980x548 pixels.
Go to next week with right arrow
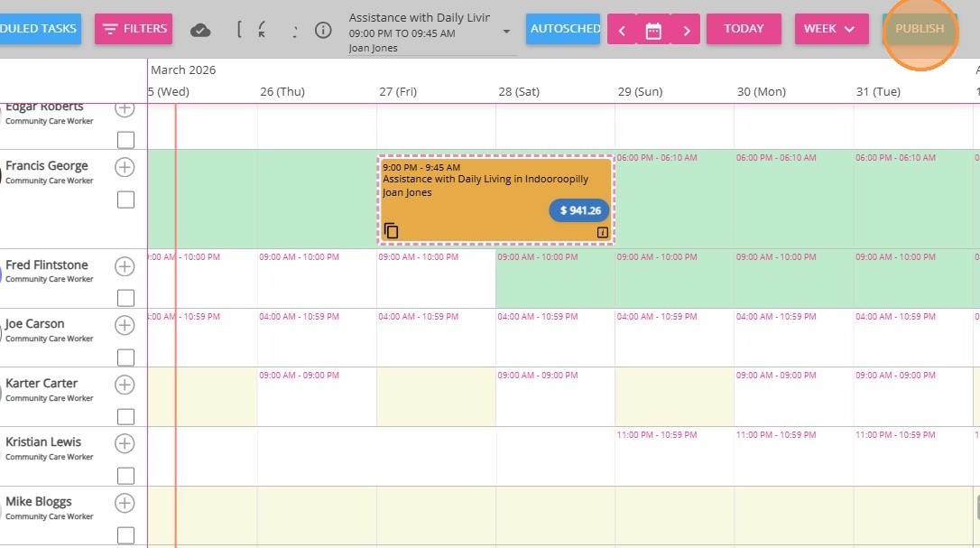(x=686, y=31)
